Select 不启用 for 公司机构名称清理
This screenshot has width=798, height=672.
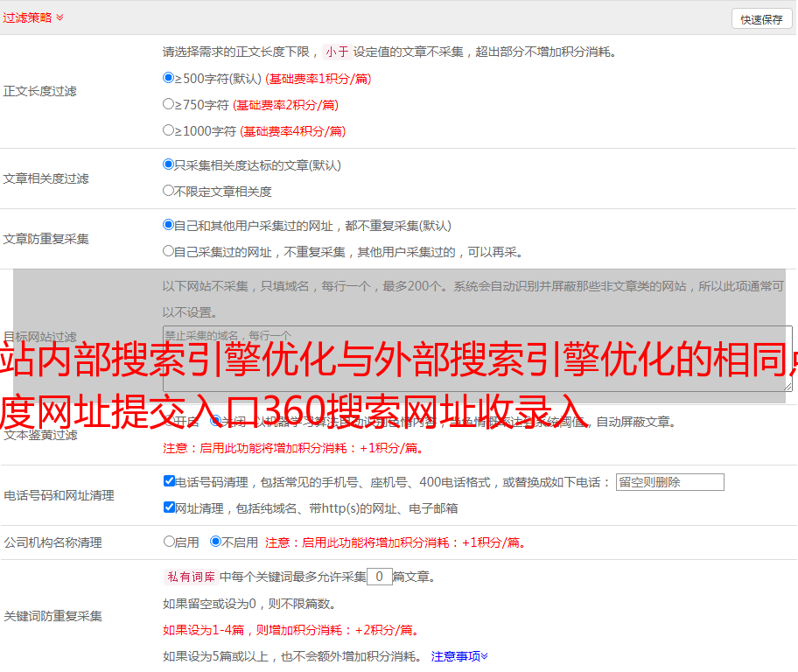point(215,542)
